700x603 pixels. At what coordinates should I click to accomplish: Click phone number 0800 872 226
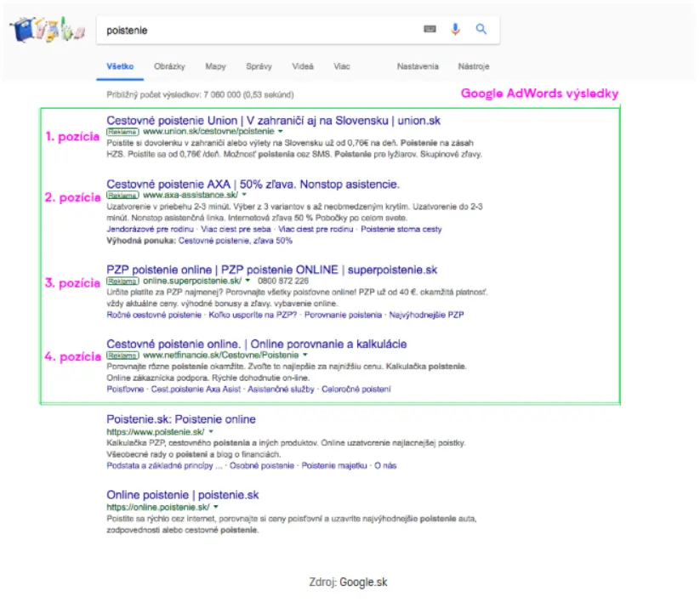coord(283,281)
